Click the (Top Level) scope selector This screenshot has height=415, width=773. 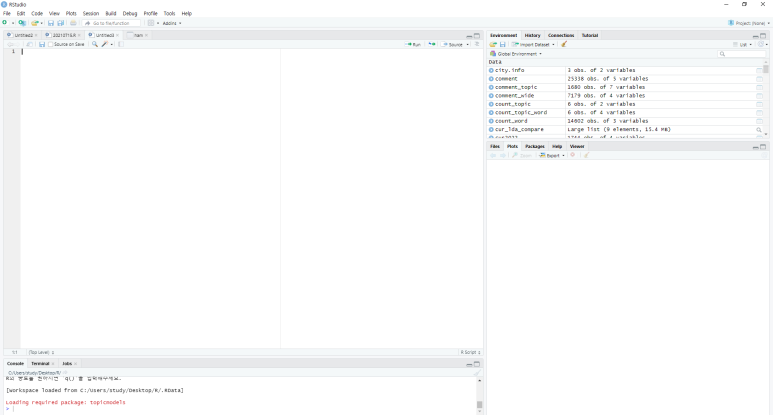[41, 352]
